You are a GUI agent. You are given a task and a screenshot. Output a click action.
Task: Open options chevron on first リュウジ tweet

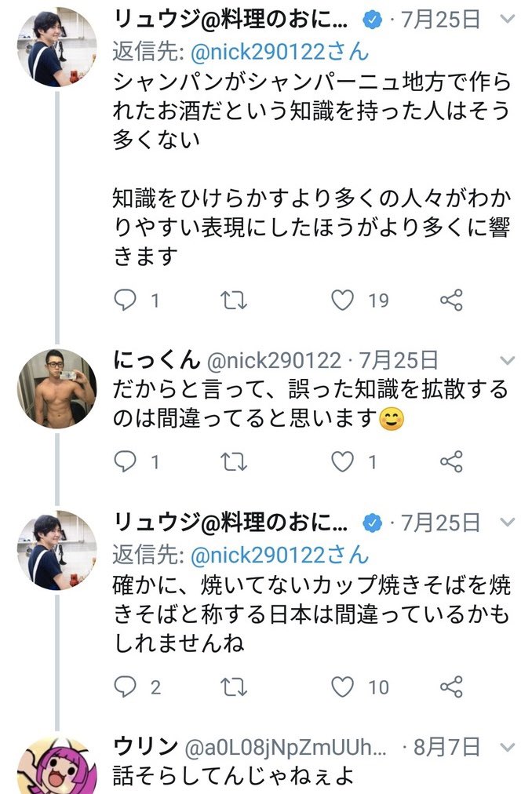tap(508, 19)
